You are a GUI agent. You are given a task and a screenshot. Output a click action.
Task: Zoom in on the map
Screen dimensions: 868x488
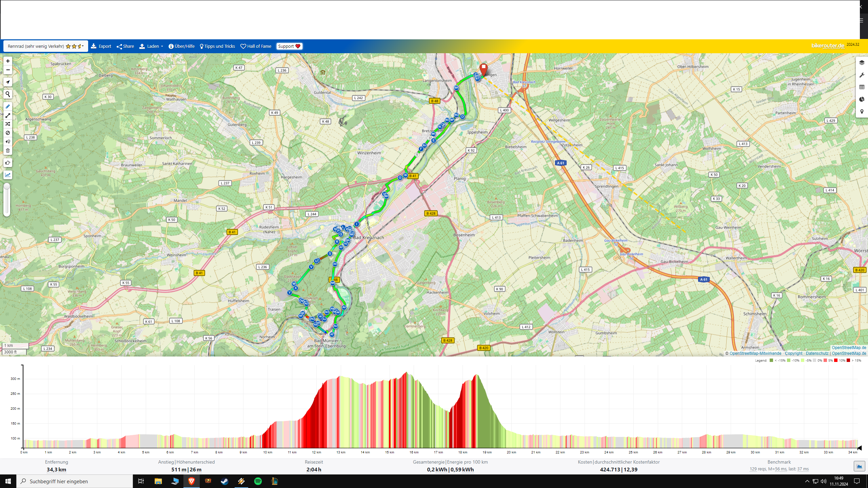tap(7, 61)
